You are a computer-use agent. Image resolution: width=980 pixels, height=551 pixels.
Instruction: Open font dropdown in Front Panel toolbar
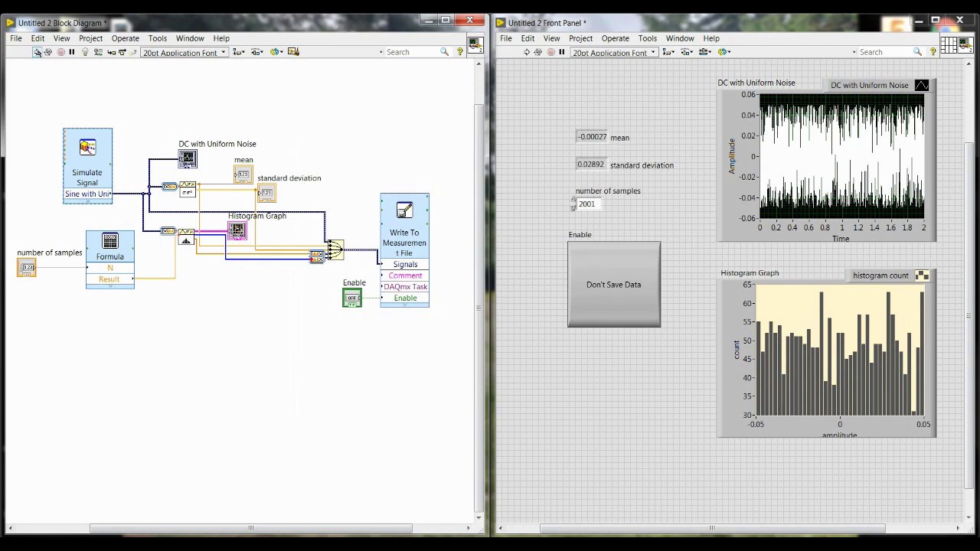[x=613, y=52]
